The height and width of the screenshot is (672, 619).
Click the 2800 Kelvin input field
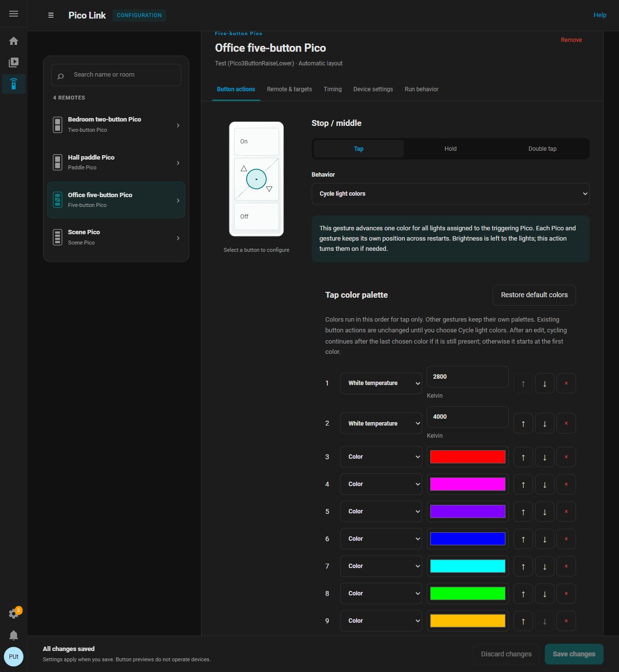468,377
